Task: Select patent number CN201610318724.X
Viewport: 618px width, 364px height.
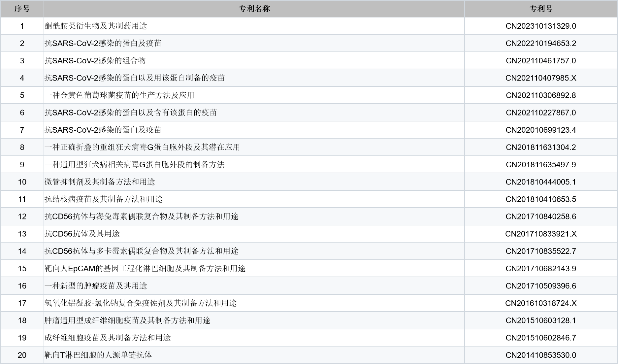Action: 541,303
